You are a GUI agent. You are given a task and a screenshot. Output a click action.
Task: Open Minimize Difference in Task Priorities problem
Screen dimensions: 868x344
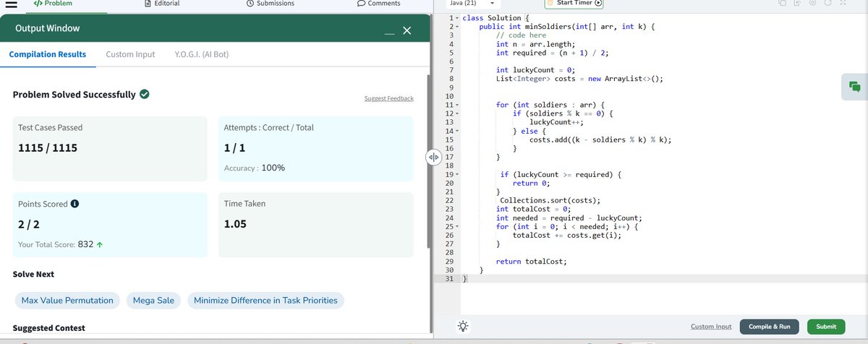[x=265, y=300]
